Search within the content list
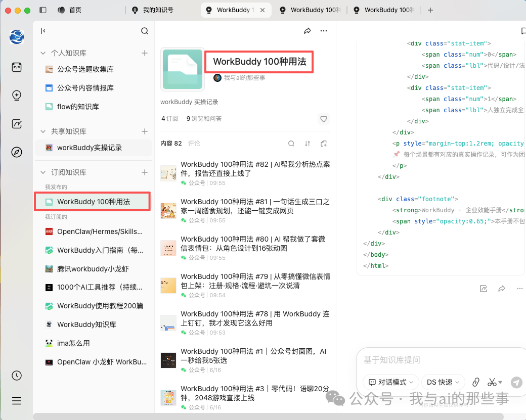Viewport: 526px width, 420px height. 291,144
